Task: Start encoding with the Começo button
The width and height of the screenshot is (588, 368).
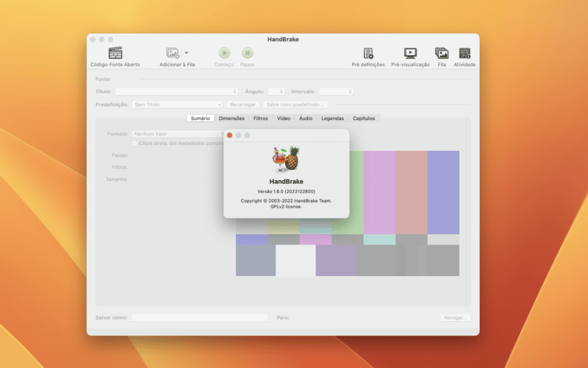Action: click(x=224, y=53)
